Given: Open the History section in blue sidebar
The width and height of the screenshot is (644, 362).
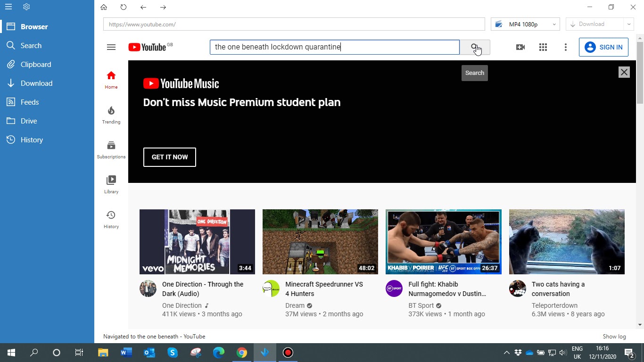Looking at the screenshot, I should pyautogui.click(x=47, y=140).
